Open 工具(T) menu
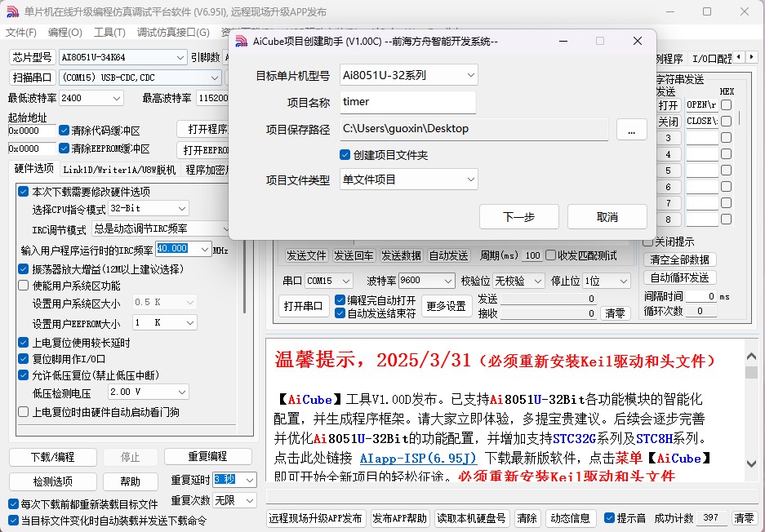Viewport: 765px width, 532px height. [x=109, y=32]
